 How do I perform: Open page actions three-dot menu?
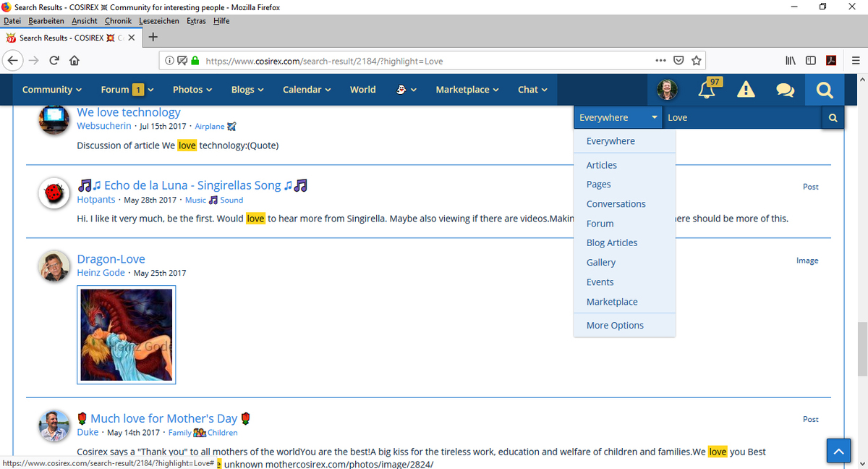click(x=660, y=61)
